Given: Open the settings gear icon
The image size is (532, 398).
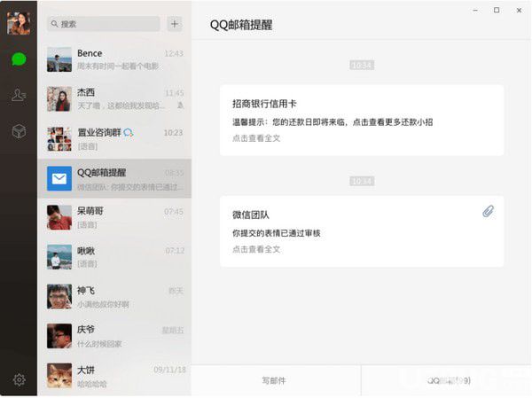Looking at the screenshot, I should (19, 379).
